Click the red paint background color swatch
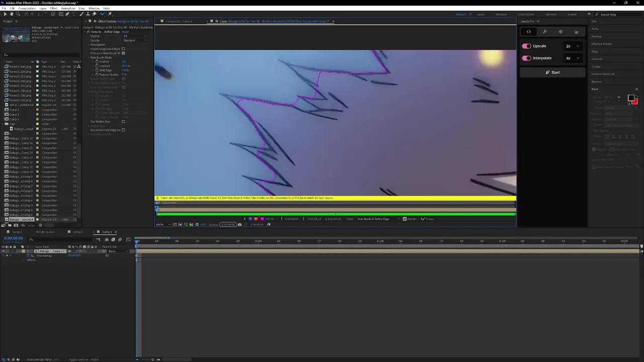 pos(635,102)
